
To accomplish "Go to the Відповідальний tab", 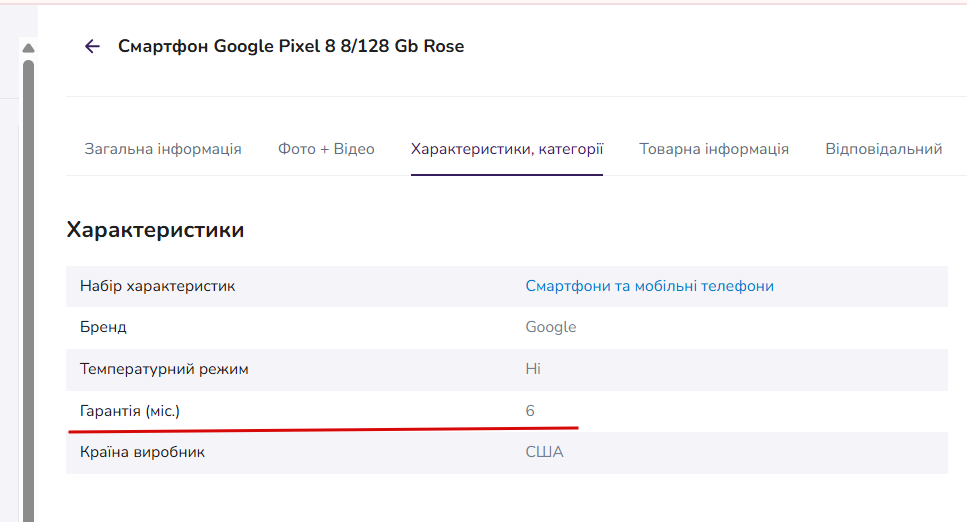I will point(884,149).
